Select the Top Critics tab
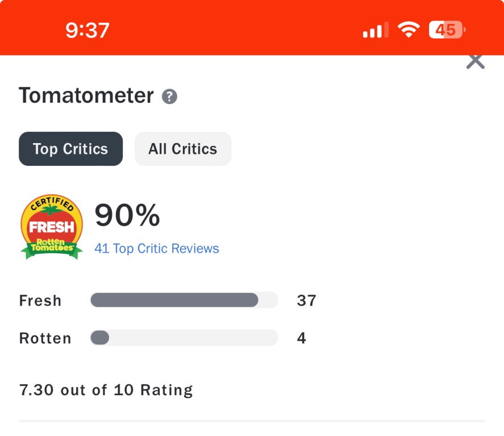Viewport: 504px width, 436px height. click(70, 149)
